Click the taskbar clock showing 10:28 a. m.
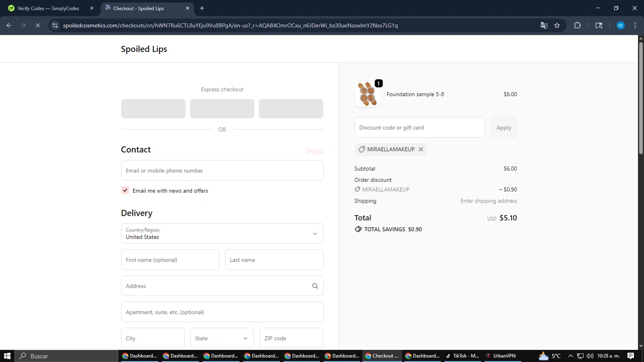This screenshot has width=644, height=362. pos(608,356)
